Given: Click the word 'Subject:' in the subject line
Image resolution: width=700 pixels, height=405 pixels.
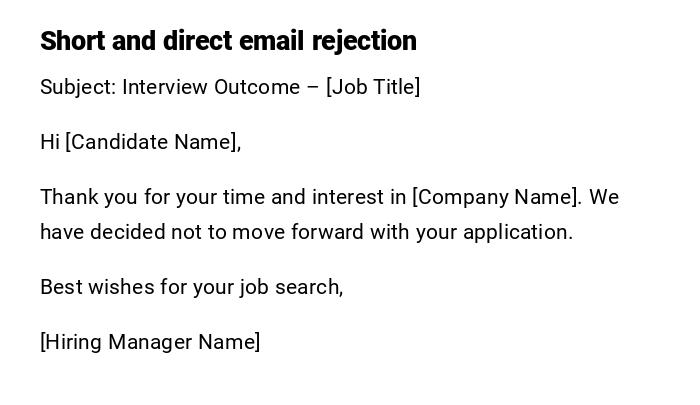Looking at the screenshot, I should [78, 87].
